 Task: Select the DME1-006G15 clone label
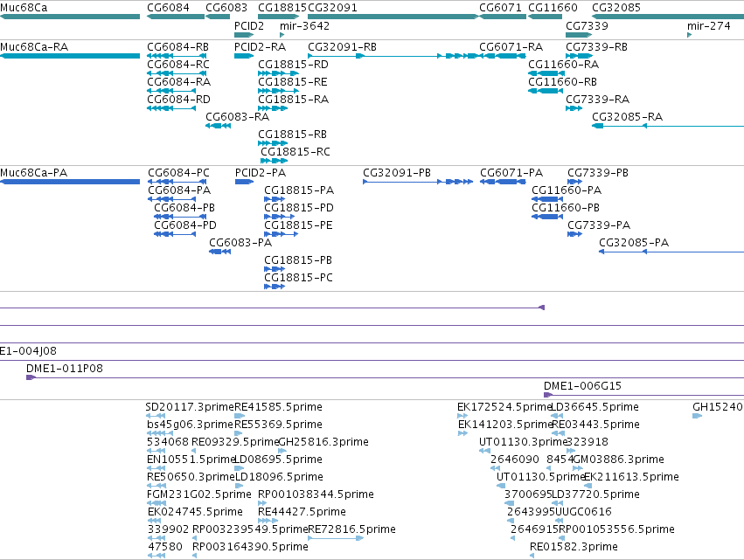(x=582, y=386)
